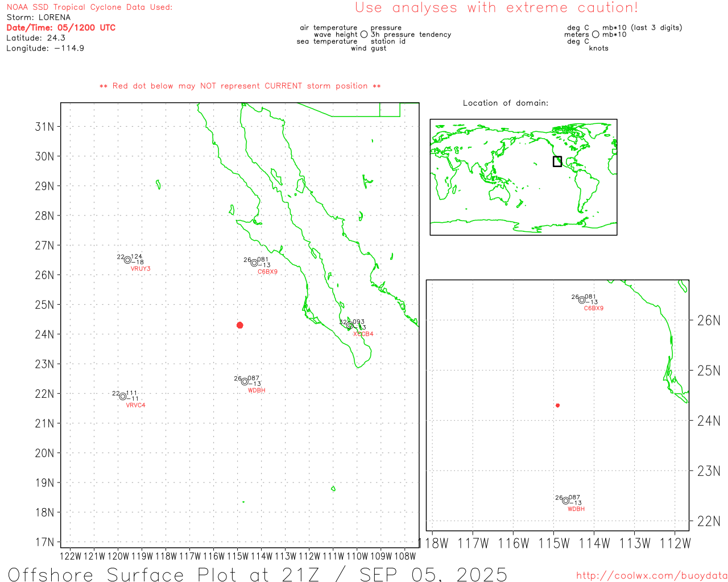Click the 'mb*10 (last 3 digits)' legend label
This screenshot has width=728, height=582.
pyautogui.click(x=642, y=28)
